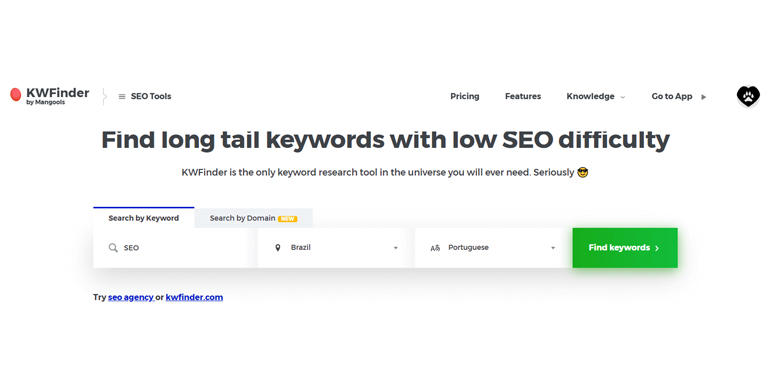Follow the kwfinder.com suggestion link

194,297
